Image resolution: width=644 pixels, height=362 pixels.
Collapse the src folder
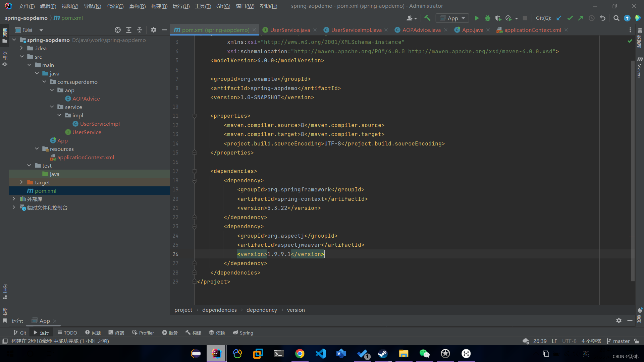(x=22, y=57)
